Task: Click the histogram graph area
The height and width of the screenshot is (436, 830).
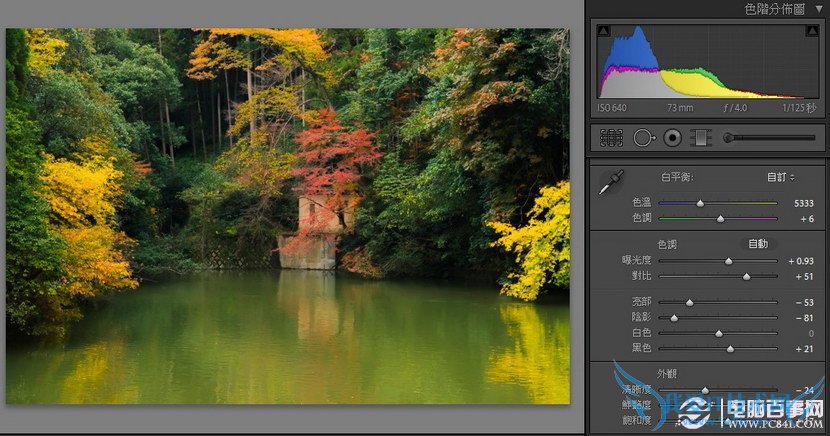Action: click(708, 61)
